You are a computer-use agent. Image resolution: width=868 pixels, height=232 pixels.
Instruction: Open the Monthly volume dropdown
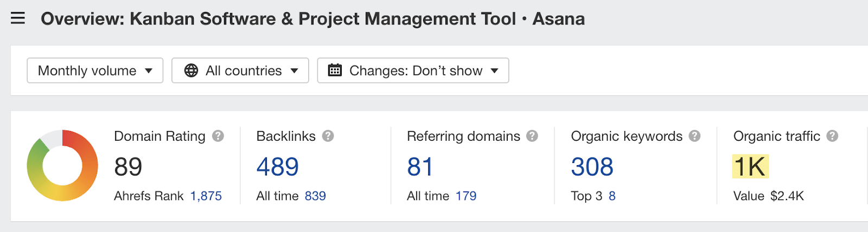pyautogui.click(x=95, y=71)
